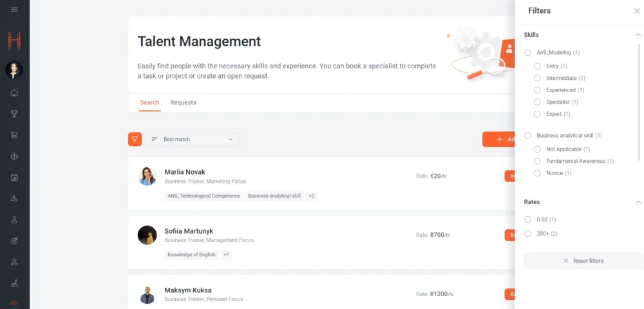Choose the 0-50 rate filter
Viewport: 644px width, 309px height.
tap(528, 220)
